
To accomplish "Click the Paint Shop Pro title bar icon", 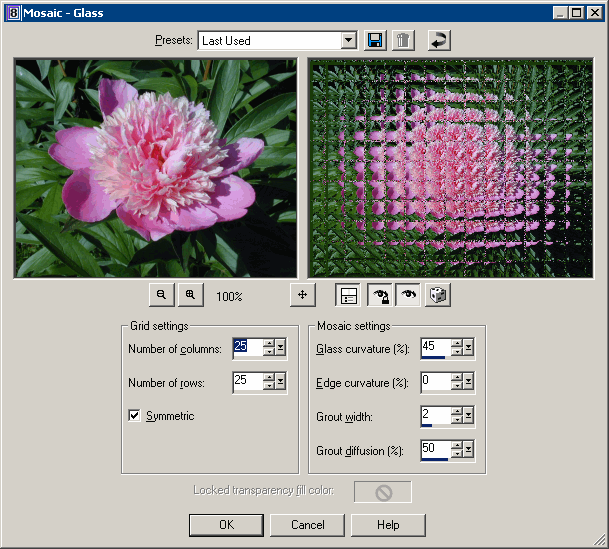I will (x=13, y=13).
